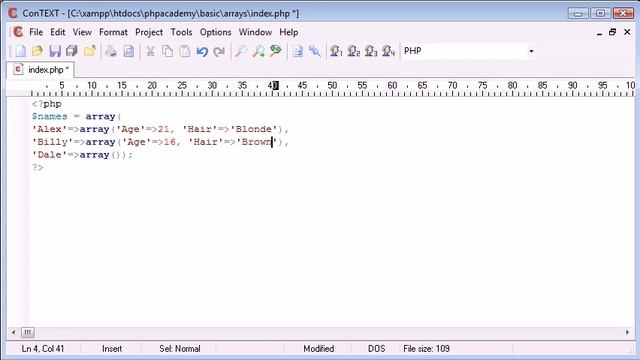Click on 'Dale' in the code
The image size is (640, 360).
tap(49, 155)
